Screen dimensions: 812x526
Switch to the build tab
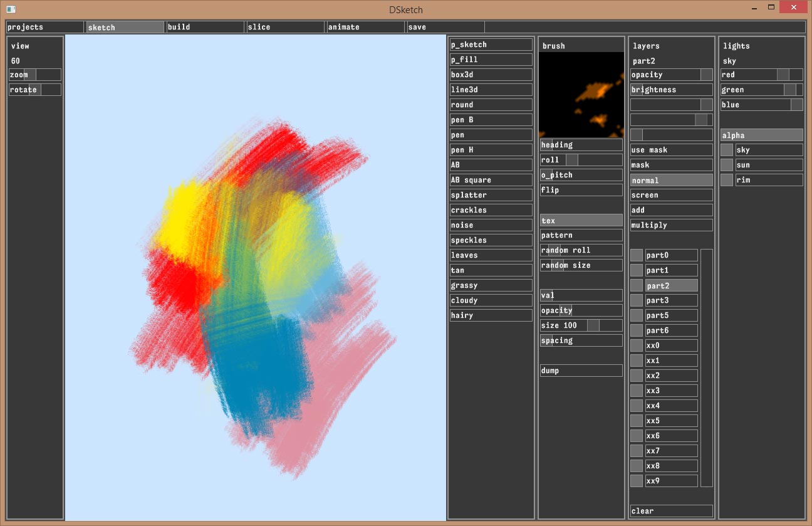pyautogui.click(x=205, y=27)
